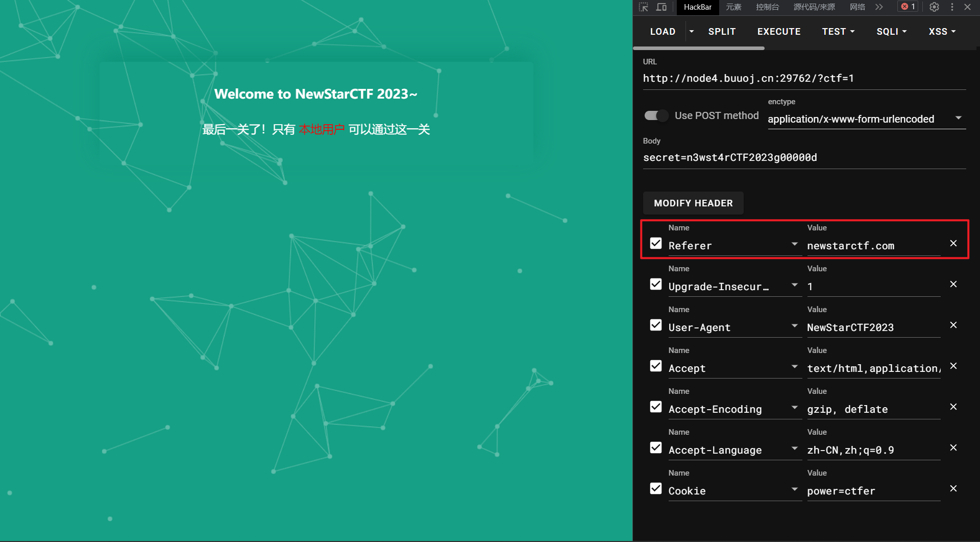Uncheck the Accept-Encoding header checkbox

(x=656, y=407)
